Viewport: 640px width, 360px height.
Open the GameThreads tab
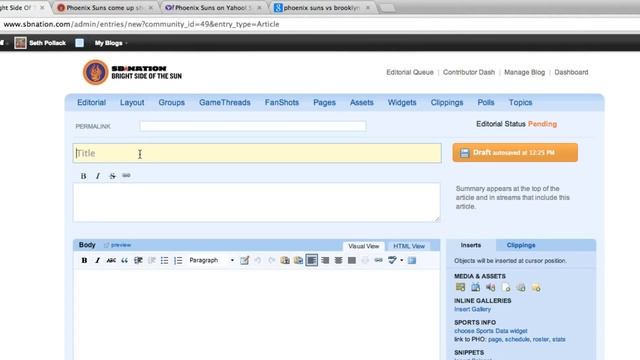click(224, 102)
